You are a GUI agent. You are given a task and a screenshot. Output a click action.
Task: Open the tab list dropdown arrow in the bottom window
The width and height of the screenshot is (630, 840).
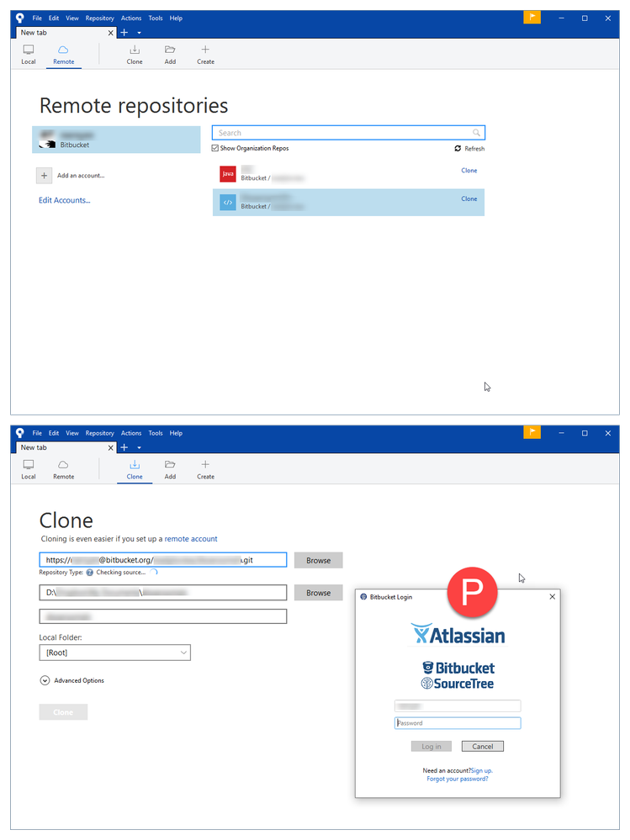(140, 447)
